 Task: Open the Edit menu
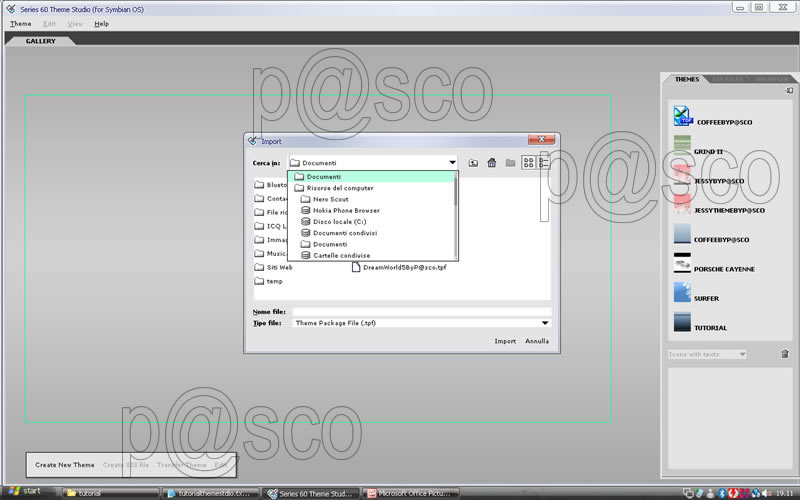[x=49, y=23]
